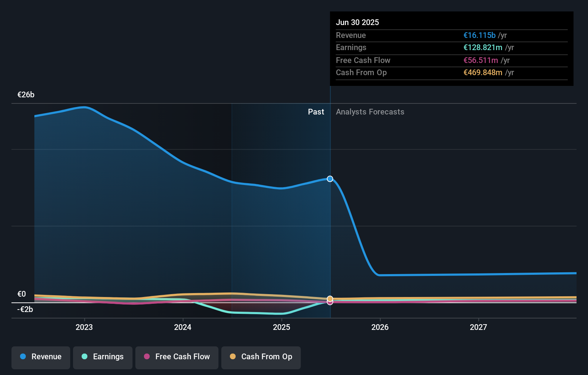Image resolution: width=588 pixels, height=375 pixels.
Task: Click the 2027 x-axis label
Action: pyautogui.click(x=478, y=327)
